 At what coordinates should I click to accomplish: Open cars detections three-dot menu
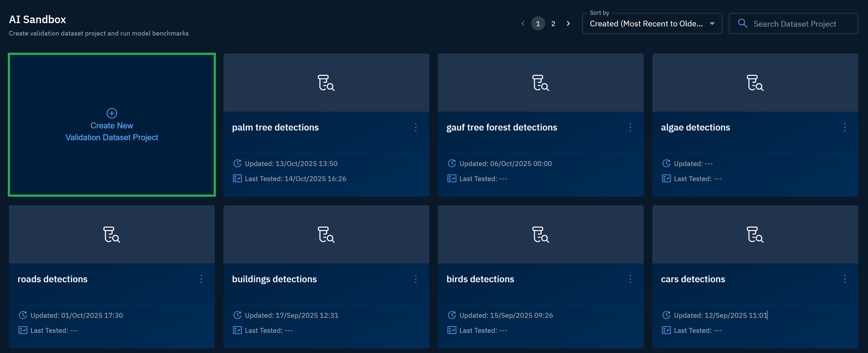point(844,279)
